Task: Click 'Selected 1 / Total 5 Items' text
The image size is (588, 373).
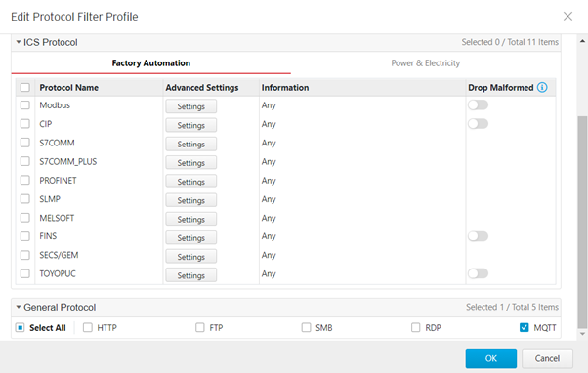Action: [x=512, y=307]
